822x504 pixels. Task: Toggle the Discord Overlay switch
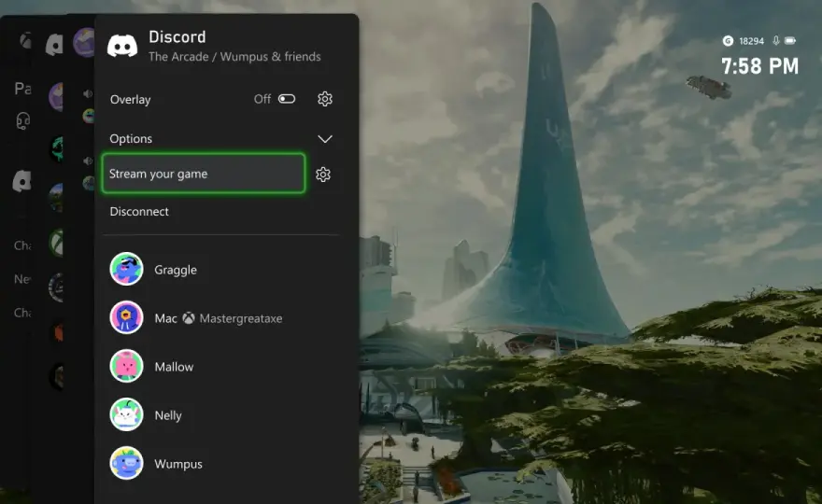point(287,99)
